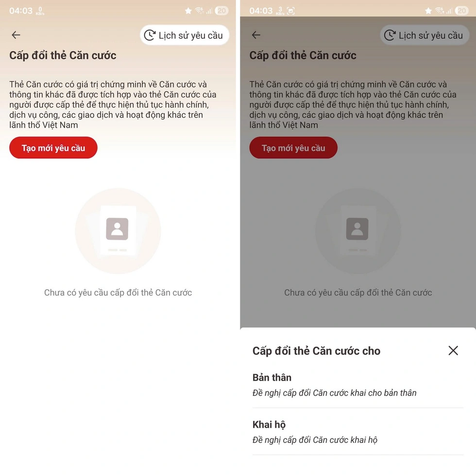This screenshot has width=476, height=475.
Task: Open Lịch sử yêu cầu on right dimmed screen
Action: [425, 35]
